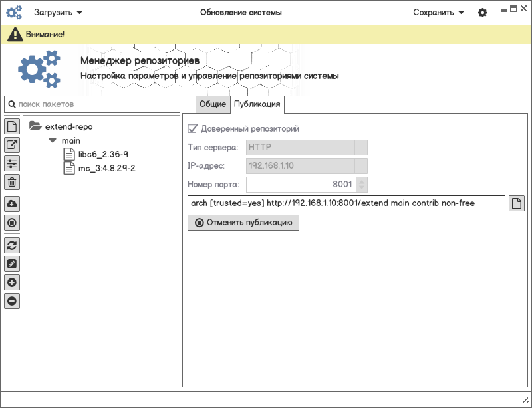Image resolution: width=532 pixels, height=408 pixels.
Task: Toggle the Доверенный репозиторий checkbox
Action: (192, 128)
